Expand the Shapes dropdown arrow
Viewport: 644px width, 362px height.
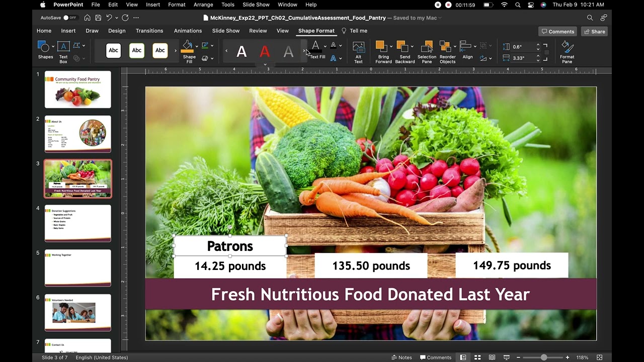(52, 47)
